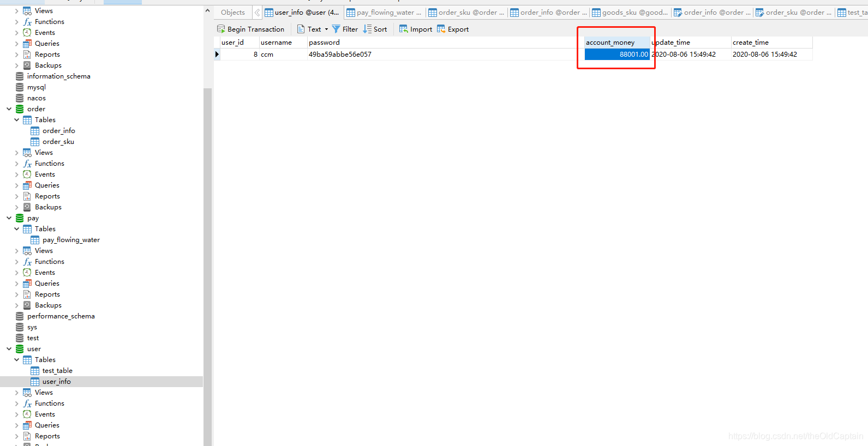Select the performance_schema database name

(x=61, y=316)
